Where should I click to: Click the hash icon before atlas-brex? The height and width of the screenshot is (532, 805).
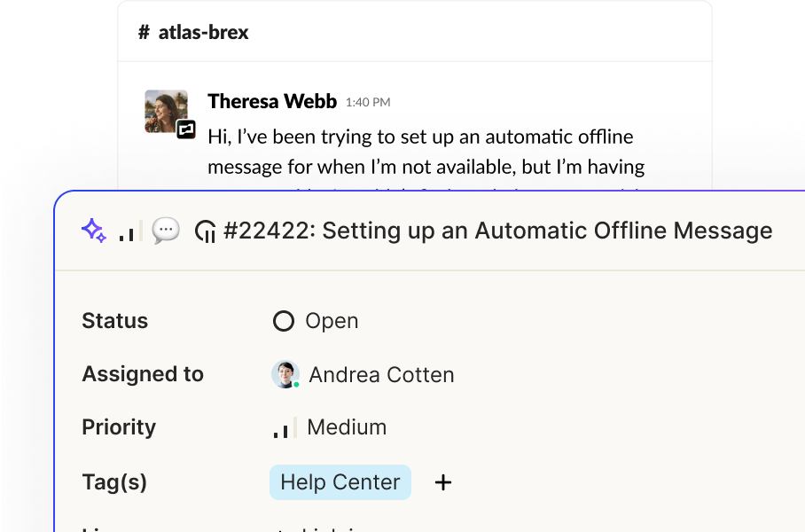tap(144, 32)
